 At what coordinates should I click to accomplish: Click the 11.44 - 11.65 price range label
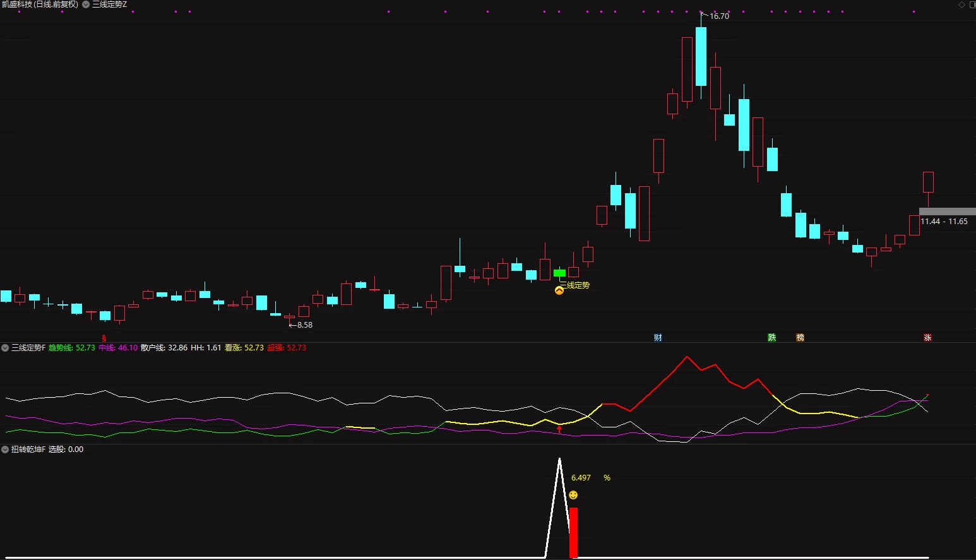[x=944, y=222]
